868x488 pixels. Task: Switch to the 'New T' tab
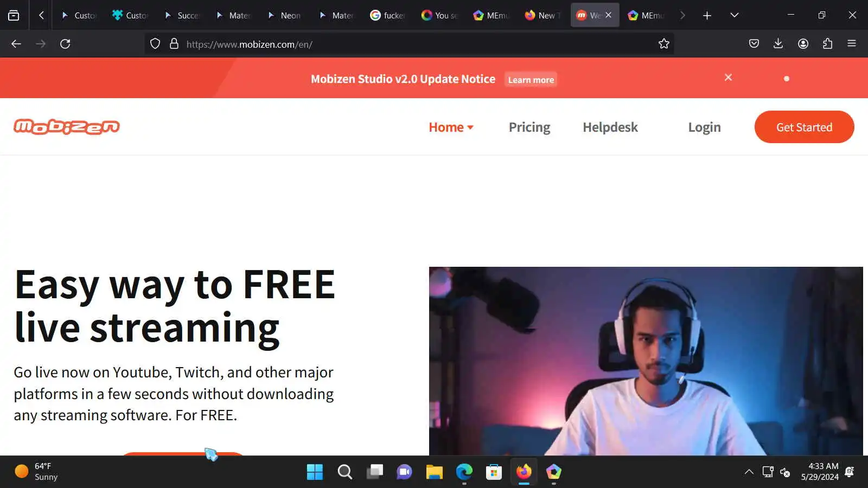pos(542,15)
